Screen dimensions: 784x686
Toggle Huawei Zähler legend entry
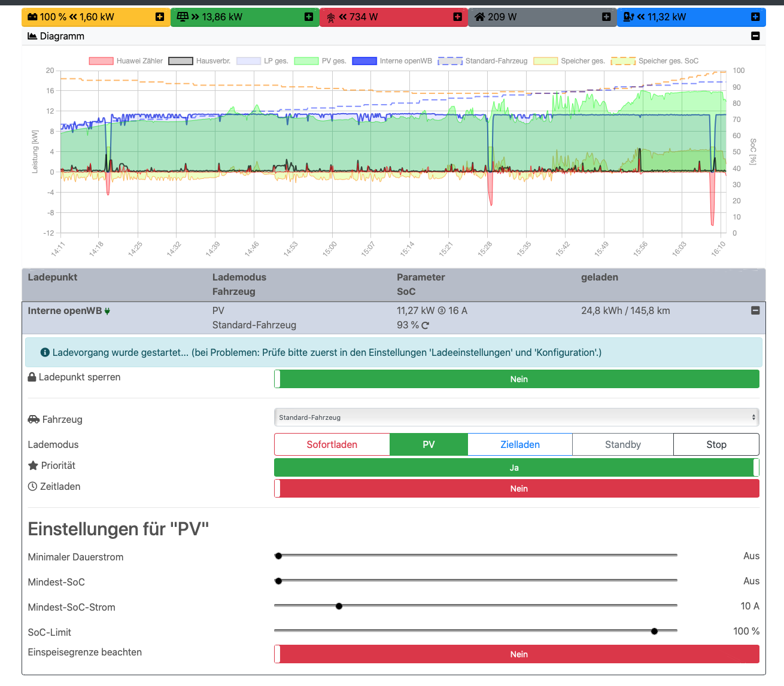point(126,61)
